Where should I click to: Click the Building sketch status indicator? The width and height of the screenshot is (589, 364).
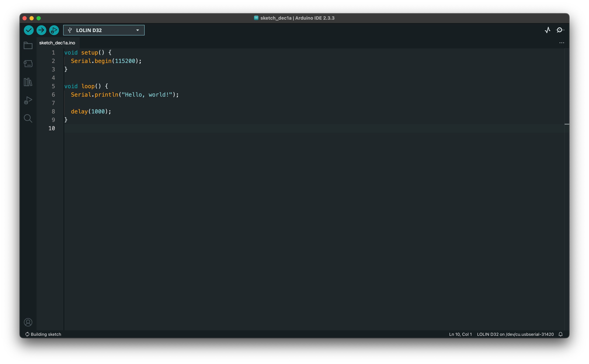pos(43,334)
